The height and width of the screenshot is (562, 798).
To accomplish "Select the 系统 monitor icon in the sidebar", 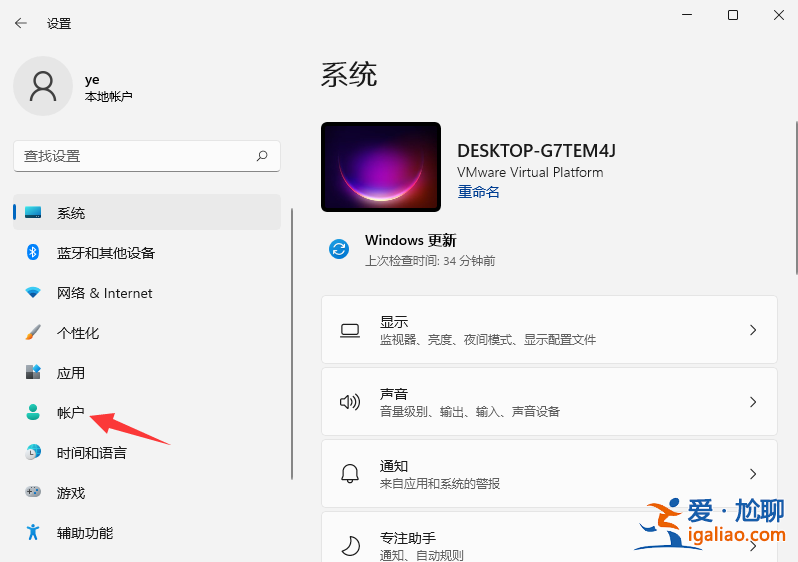I will pyautogui.click(x=33, y=213).
